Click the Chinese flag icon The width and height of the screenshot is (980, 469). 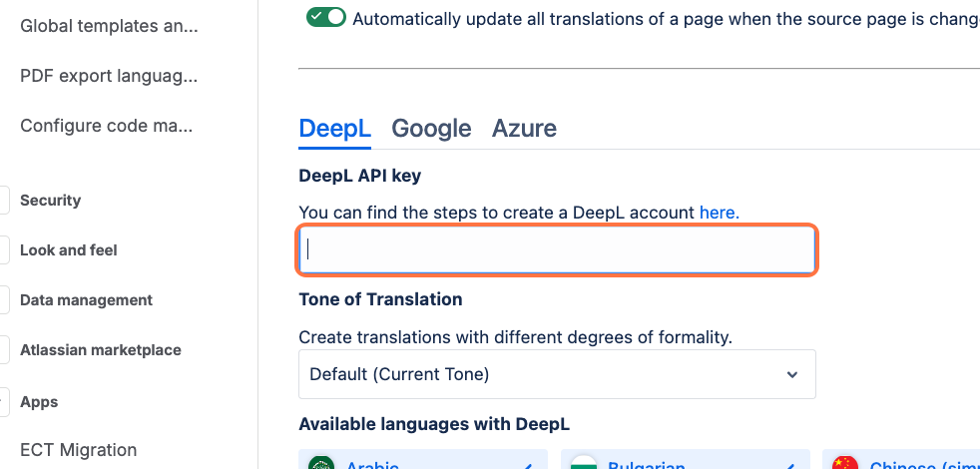coord(845,464)
